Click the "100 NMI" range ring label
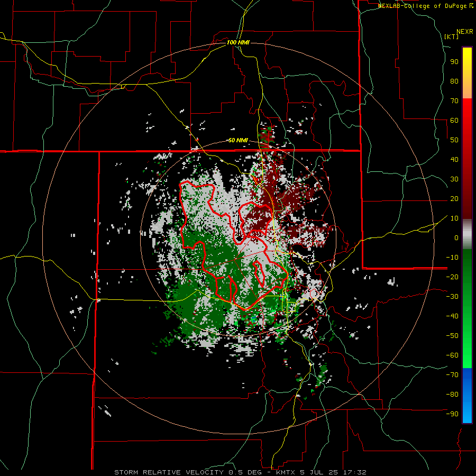The image size is (476, 476). coord(238,42)
